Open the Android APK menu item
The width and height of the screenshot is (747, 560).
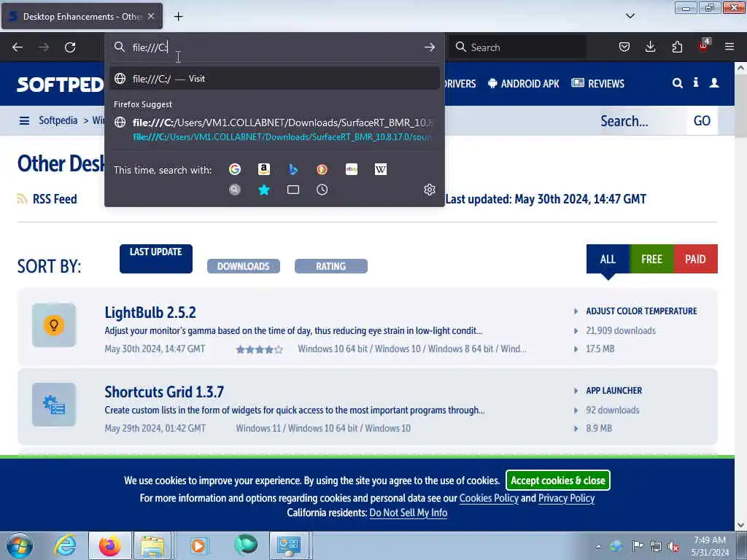524,84
